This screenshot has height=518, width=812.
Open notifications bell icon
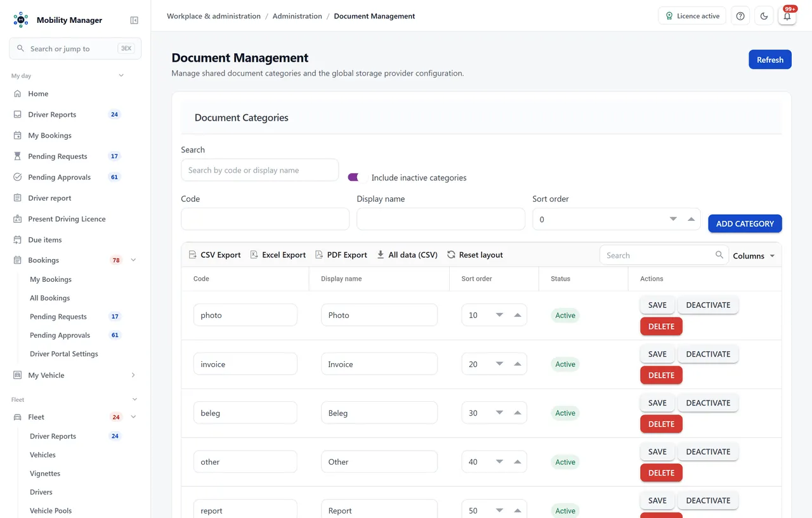tap(787, 16)
